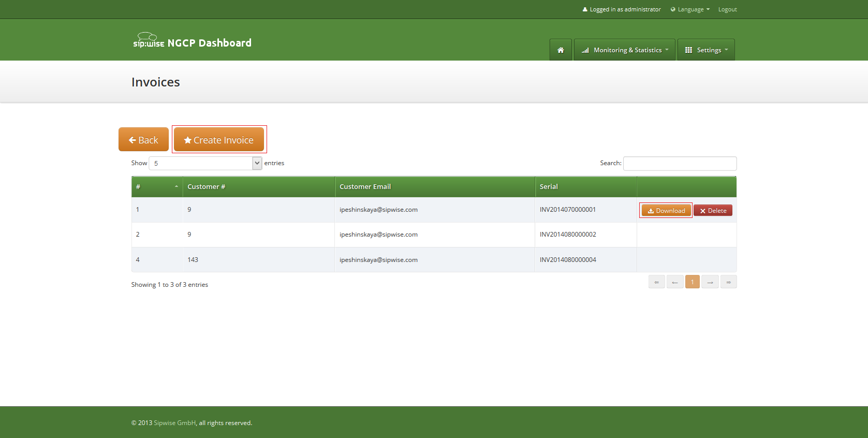Click Showing 1 to 3 of 3 entries text
The image size is (868, 438).
pyautogui.click(x=170, y=285)
